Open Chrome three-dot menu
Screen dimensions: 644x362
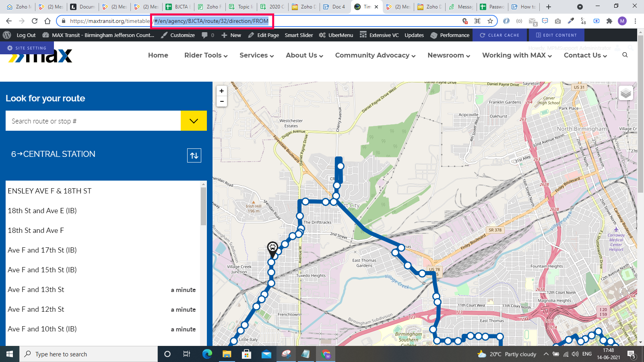coord(635,21)
